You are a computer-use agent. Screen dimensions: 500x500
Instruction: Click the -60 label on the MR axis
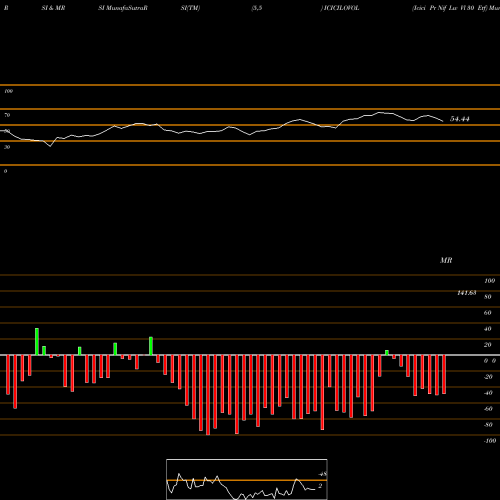(488, 409)
